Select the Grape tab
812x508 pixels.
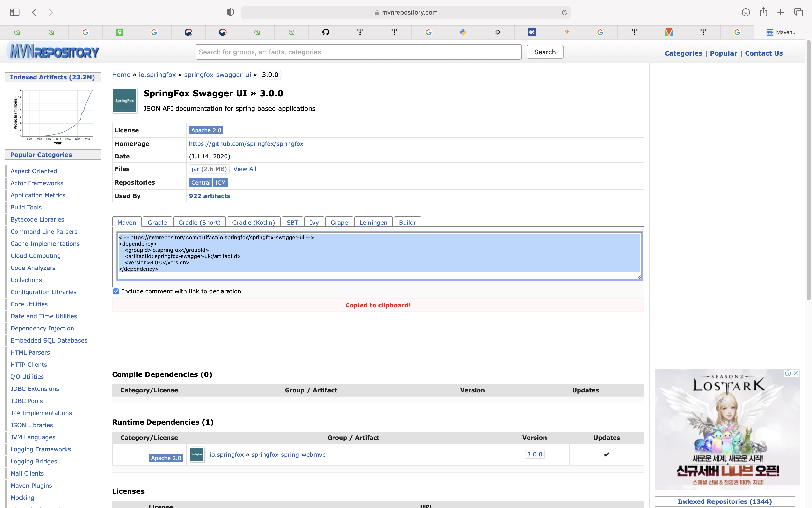point(339,222)
